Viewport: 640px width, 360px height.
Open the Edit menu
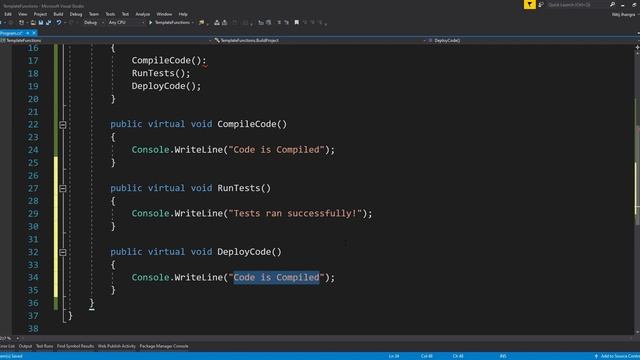8,14
